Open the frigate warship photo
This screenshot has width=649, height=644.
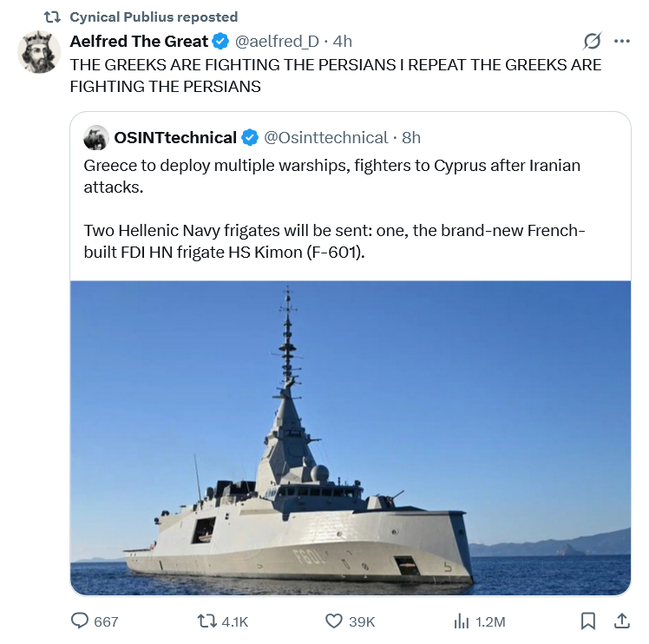(351, 437)
